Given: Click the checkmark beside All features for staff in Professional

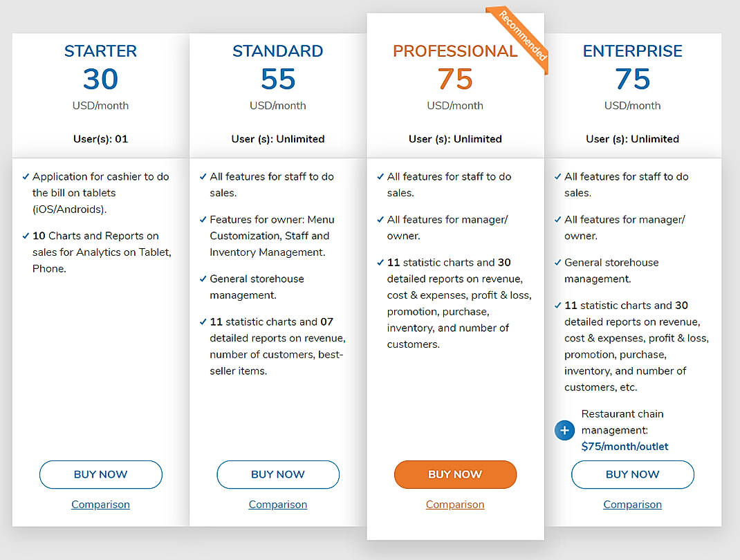Looking at the screenshot, I should click(x=381, y=177).
